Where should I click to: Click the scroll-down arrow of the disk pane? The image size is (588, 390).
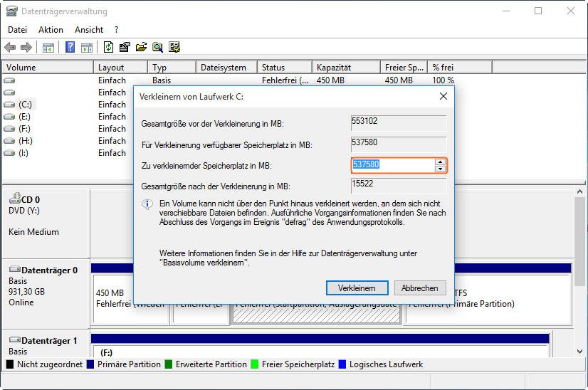point(579,352)
